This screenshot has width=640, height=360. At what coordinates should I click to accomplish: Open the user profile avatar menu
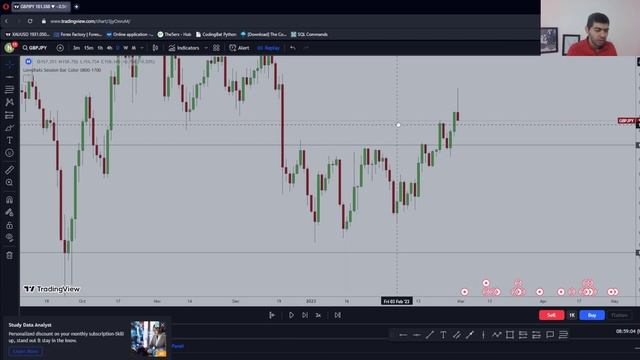pyautogui.click(x=9, y=48)
